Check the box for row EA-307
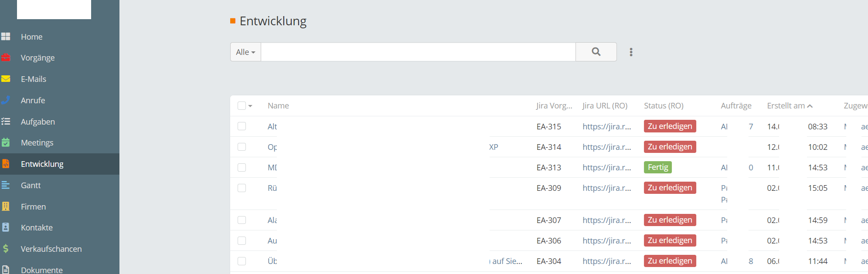The height and width of the screenshot is (274, 868). (x=242, y=220)
